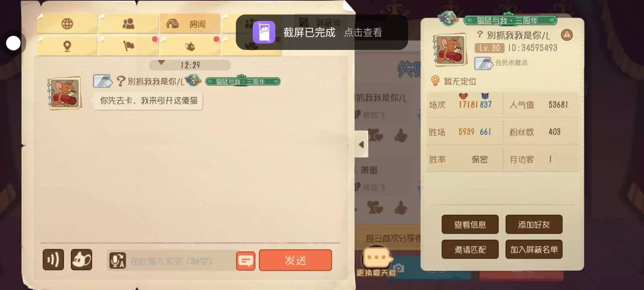Open the screenshot completed notification
This screenshot has width=644, height=290.
322,32
